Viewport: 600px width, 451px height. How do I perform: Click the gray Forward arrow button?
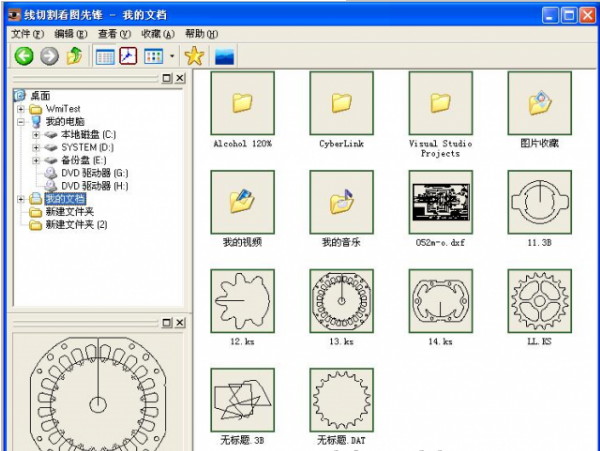48,56
